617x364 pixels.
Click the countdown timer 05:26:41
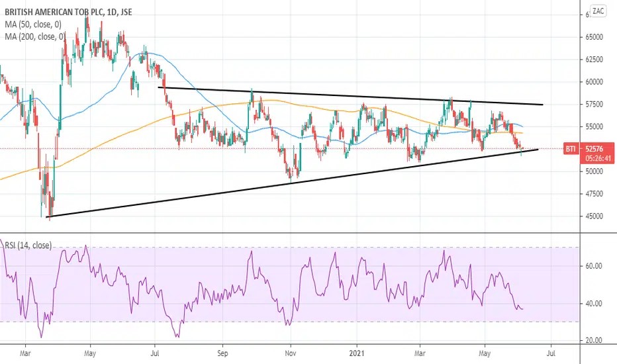598,159
